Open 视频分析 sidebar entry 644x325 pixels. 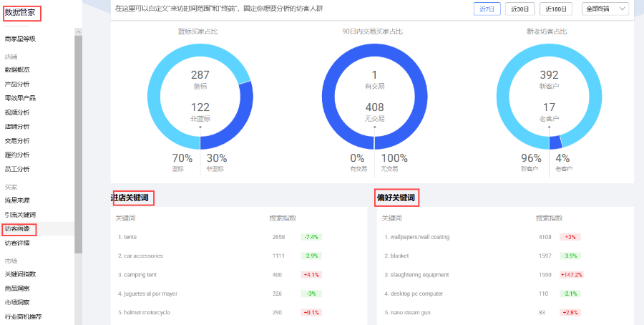17,112
